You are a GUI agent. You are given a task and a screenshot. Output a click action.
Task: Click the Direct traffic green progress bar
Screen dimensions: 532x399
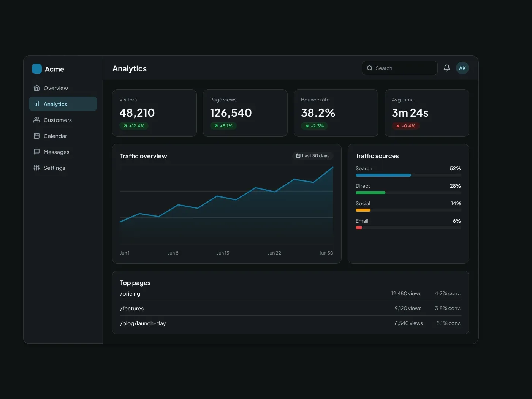[x=370, y=193]
